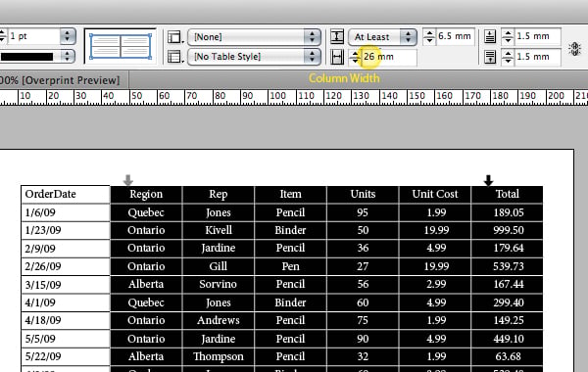The height and width of the screenshot is (372, 588).
Task: Click the Rep header cell
Action: pyautogui.click(x=218, y=194)
